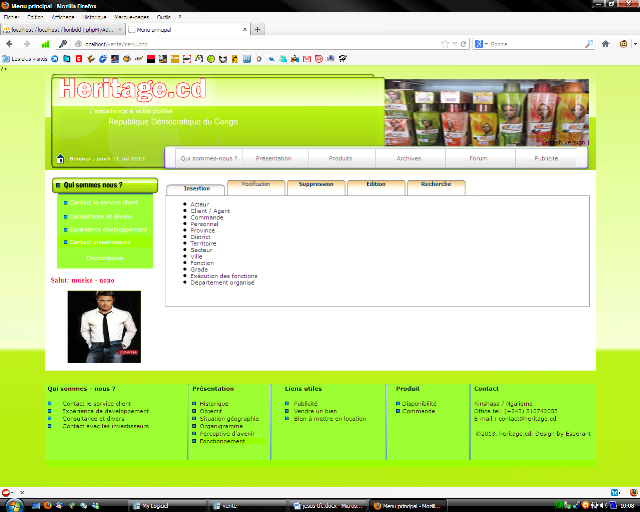This screenshot has width=640, height=512.
Task: Open the Outils menu
Action: click(163, 17)
